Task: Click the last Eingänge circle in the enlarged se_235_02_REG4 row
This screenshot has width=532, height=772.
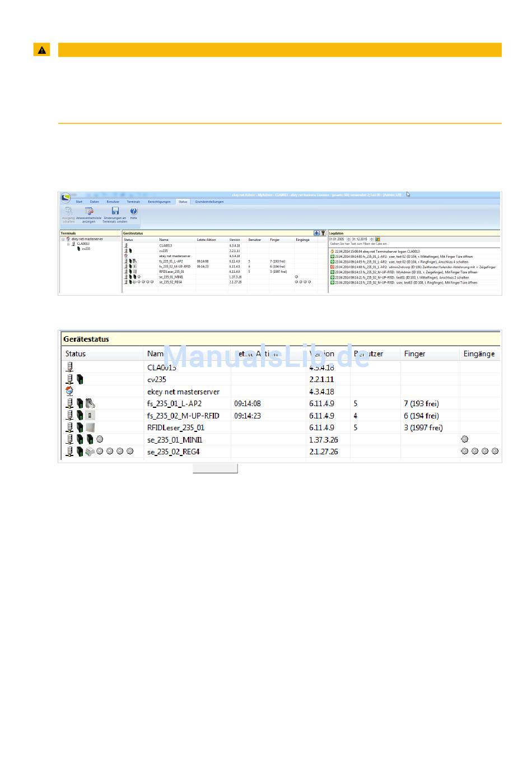Action: 495,451
